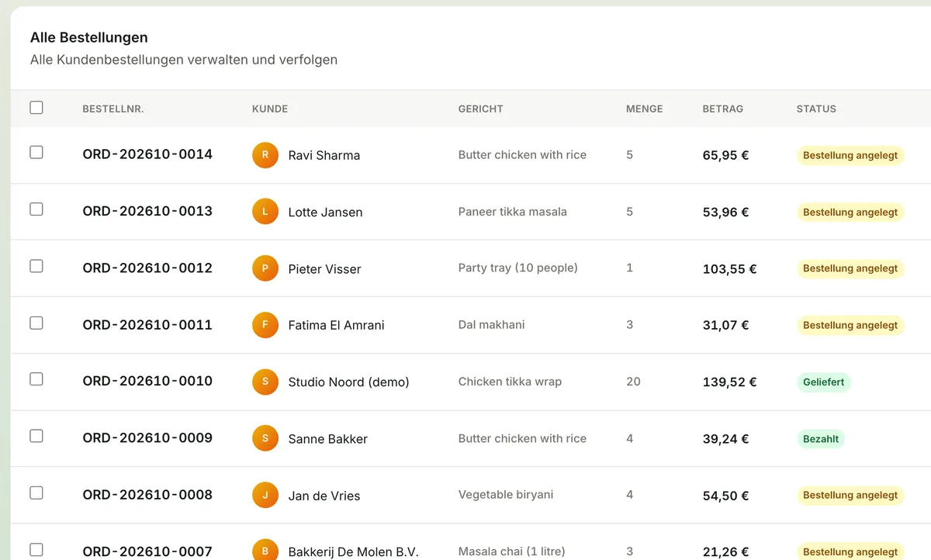The width and height of the screenshot is (931, 560).
Task: Click the GERICHT column header
Action: click(481, 109)
